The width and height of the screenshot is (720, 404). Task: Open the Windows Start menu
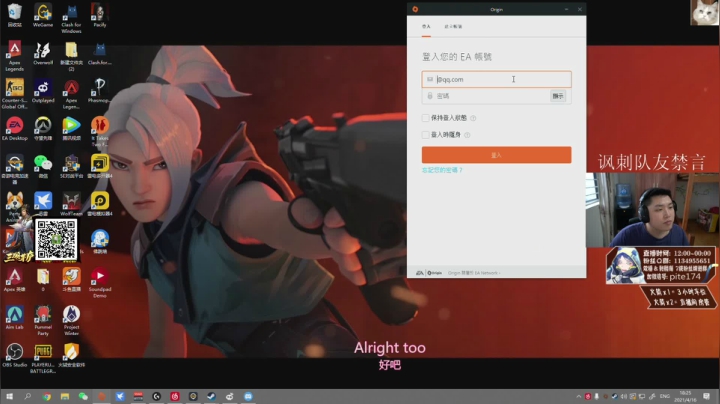pos(9,396)
